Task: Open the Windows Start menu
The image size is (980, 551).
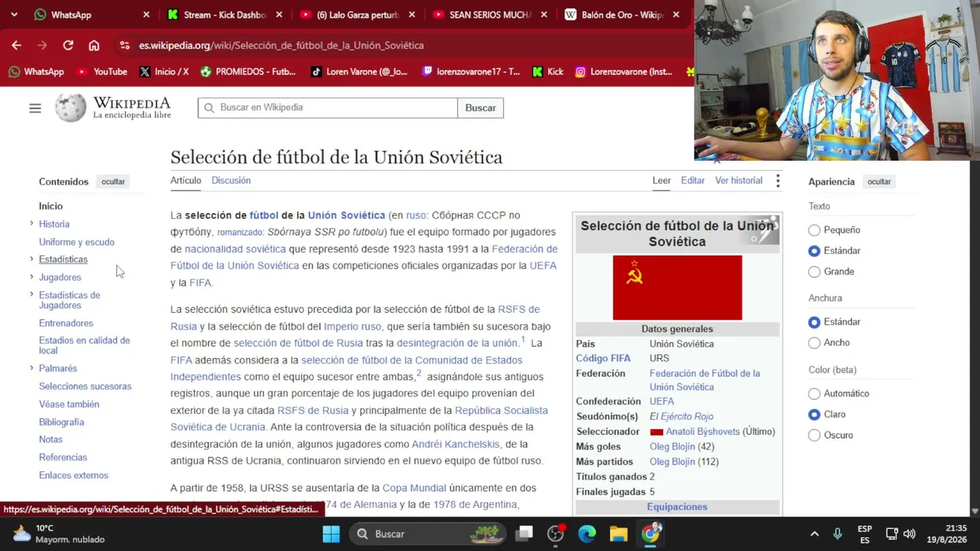Action: click(x=331, y=534)
